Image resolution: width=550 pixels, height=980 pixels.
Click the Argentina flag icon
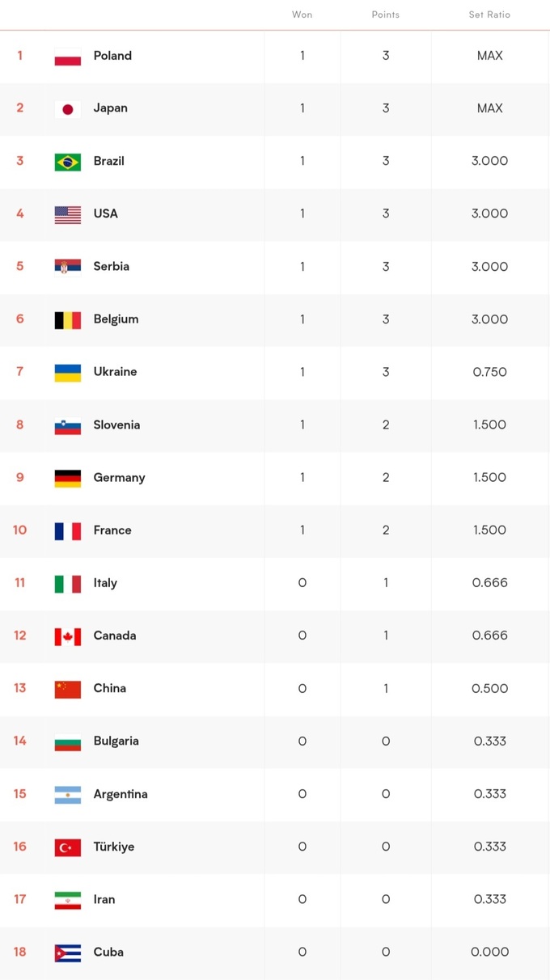tap(68, 796)
